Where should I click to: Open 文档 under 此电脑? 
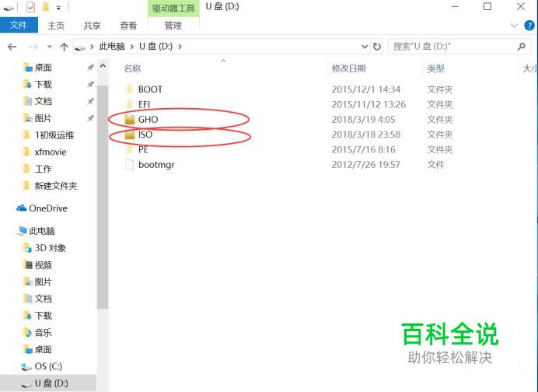pos(38,299)
